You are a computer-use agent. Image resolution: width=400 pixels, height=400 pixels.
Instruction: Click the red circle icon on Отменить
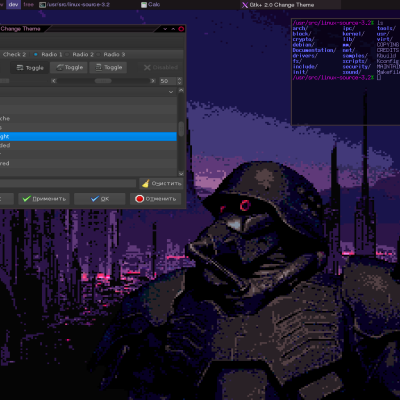(x=140, y=199)
